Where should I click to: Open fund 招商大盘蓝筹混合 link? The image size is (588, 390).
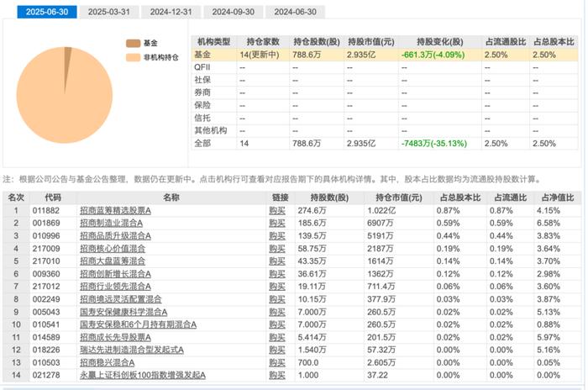[x=112, y=261]
